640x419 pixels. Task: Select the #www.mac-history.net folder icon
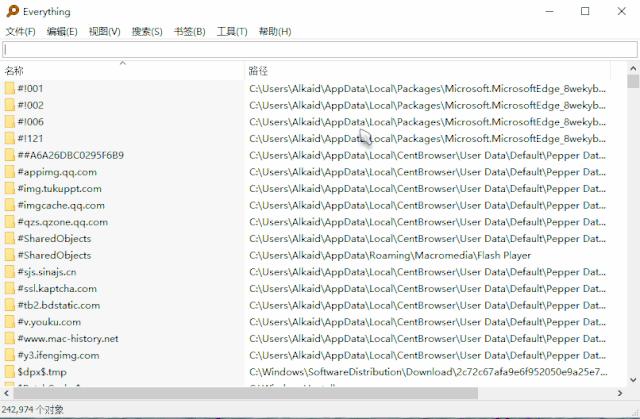pyautogui.click(x=10, y=339)
